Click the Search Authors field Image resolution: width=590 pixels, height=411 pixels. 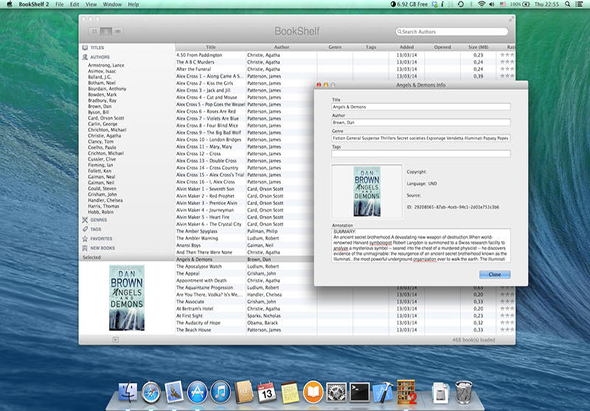[x=452, y=32]
